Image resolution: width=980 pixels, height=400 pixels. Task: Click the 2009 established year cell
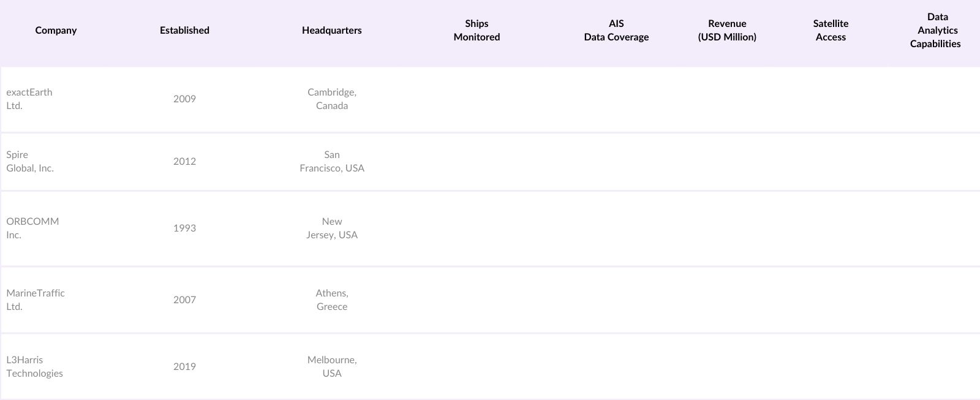coord(184,99)
